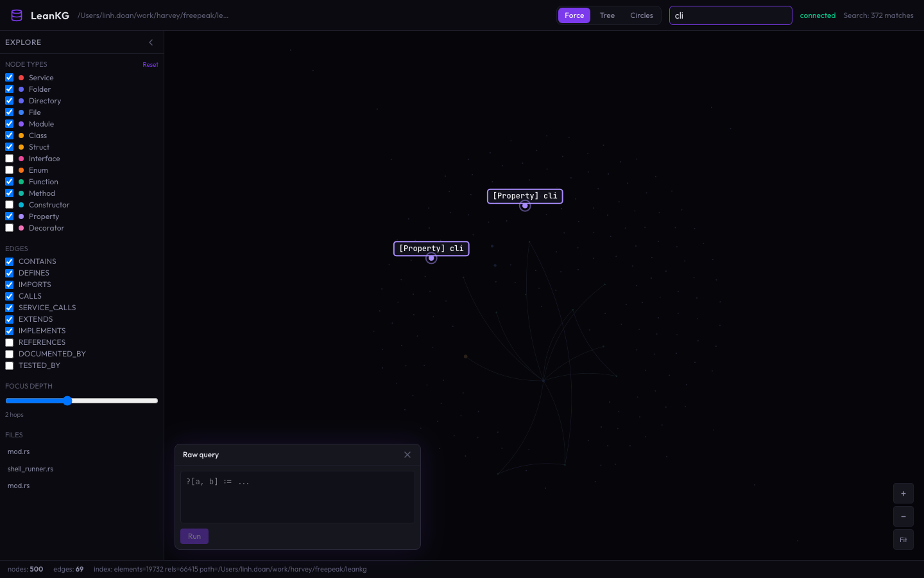
Task: Enable the Interface node type
Action: (x=9, y=159)
